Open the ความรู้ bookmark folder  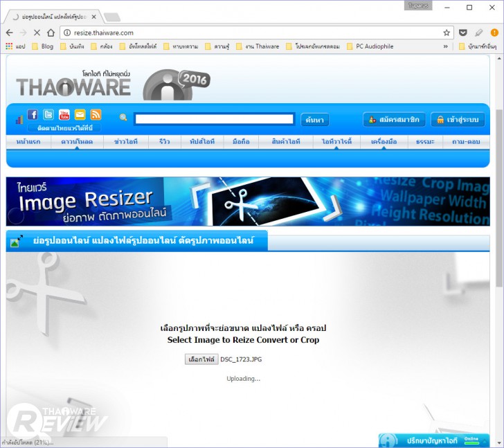tap(217, 46)
